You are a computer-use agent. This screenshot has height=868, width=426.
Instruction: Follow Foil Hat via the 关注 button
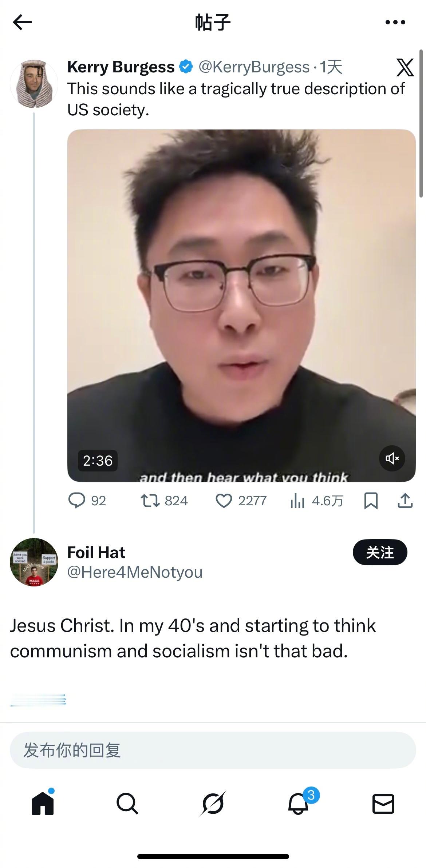pos(380,552)
